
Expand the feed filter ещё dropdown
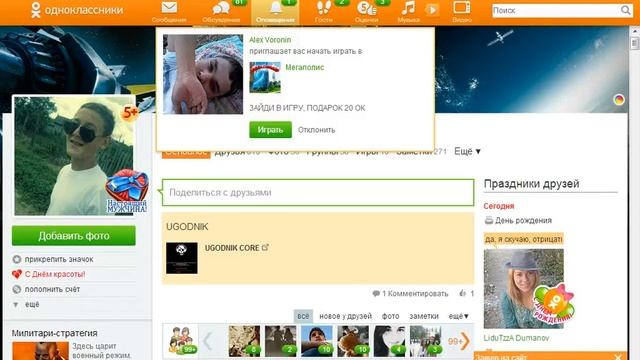(x=459, y=316)
